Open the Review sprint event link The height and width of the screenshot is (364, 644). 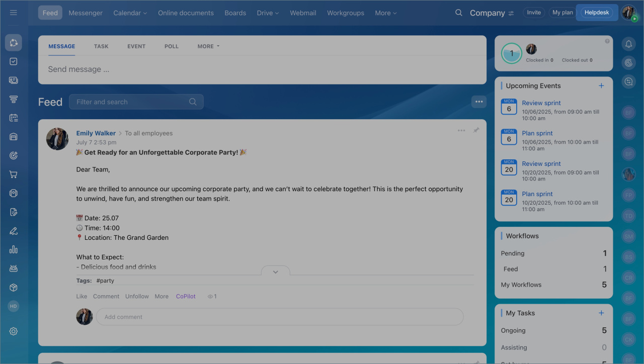[x=541, y=103]
